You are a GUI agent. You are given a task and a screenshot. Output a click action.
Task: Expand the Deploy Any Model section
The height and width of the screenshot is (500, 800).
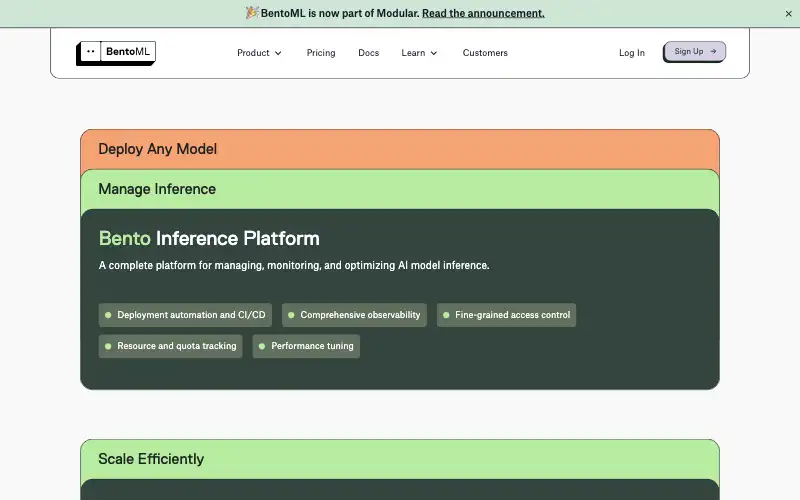(399, 149)
